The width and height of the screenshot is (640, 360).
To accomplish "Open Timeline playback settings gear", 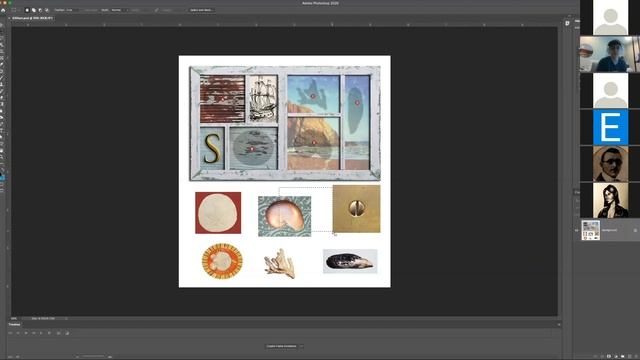I will [49, 333].
